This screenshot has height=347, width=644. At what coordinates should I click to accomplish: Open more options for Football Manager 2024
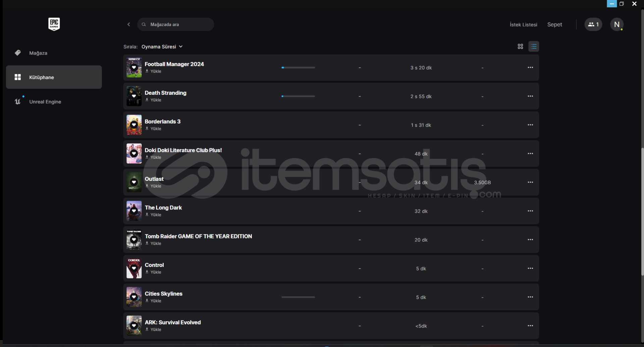pyautogui.click(x=530, y=68)
